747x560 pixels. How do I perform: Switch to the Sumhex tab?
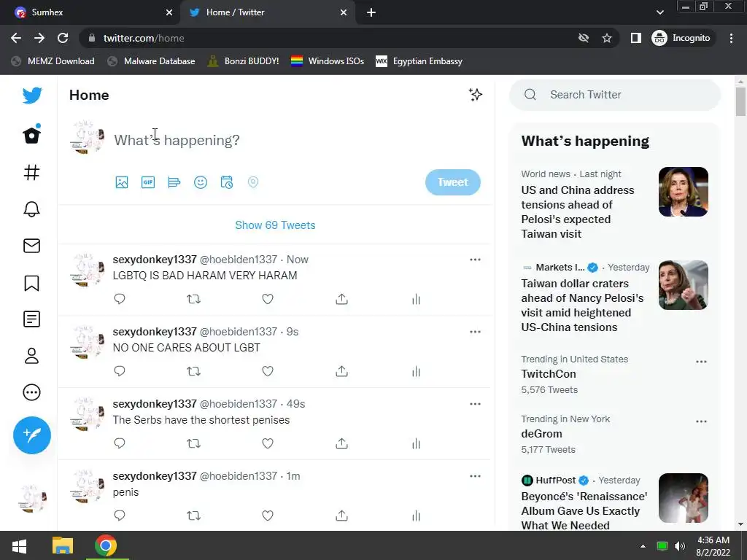(x=90, y=12)
